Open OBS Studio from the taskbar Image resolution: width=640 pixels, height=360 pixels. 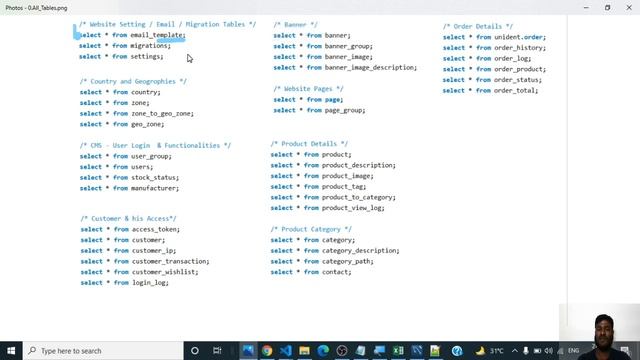coord(342,351)
